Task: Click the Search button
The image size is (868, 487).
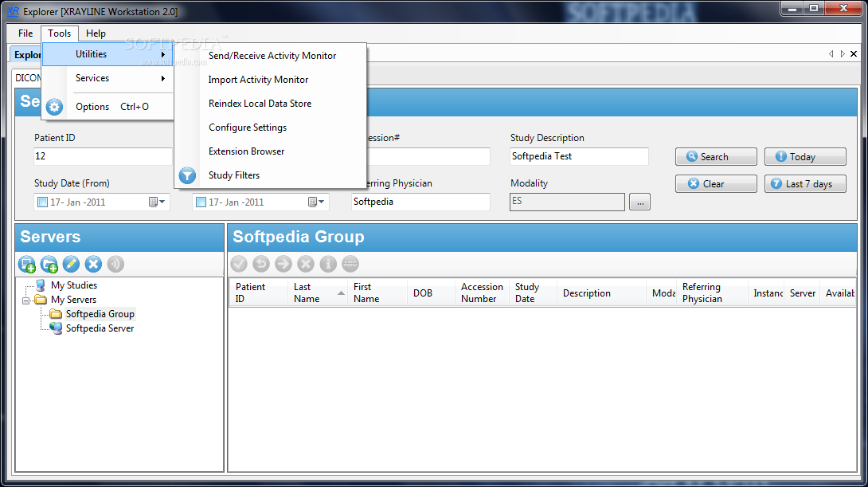Action: 716,157
